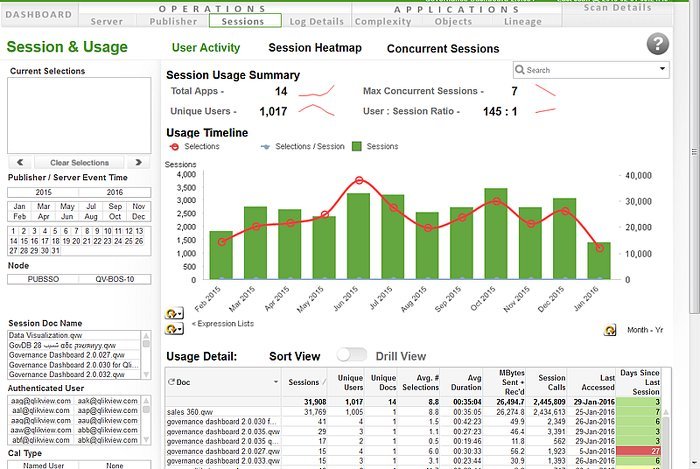Show the Concurrent Sessions view

pos(443,49)
